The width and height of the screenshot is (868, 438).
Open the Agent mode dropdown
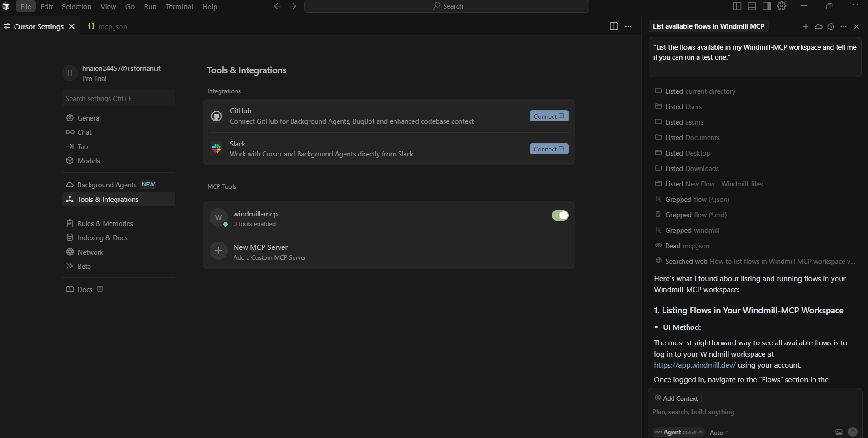point(679,432)
